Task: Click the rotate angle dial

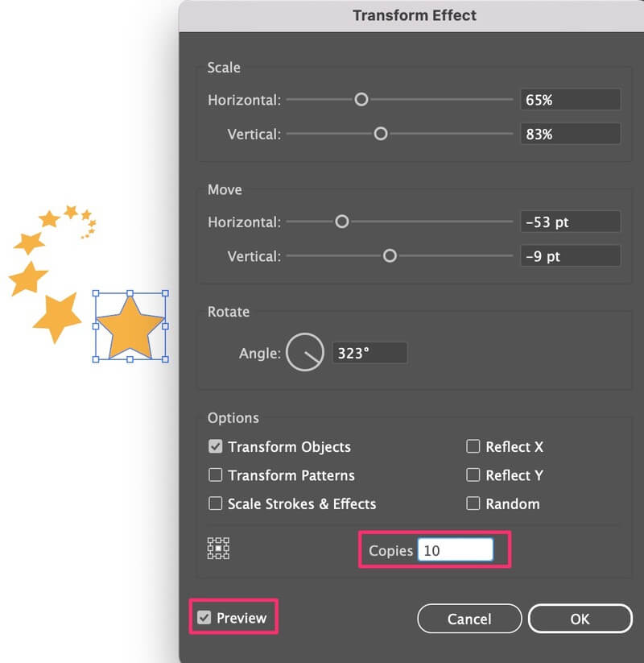Action: click(x=304, y=351)
